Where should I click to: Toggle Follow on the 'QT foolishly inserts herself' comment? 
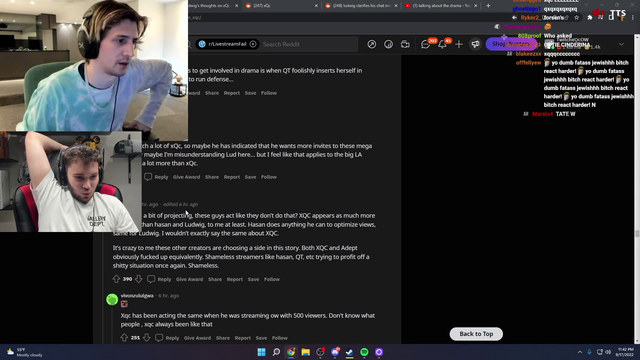tap(269, 93)
